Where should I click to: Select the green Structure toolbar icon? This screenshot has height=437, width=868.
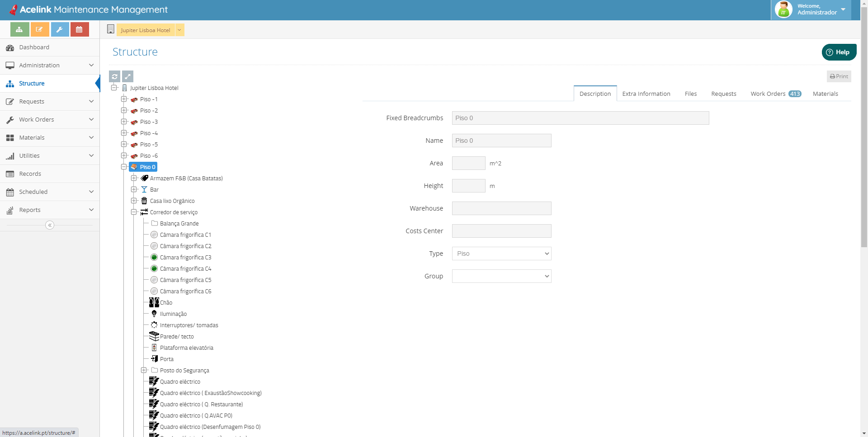[19, 29]
